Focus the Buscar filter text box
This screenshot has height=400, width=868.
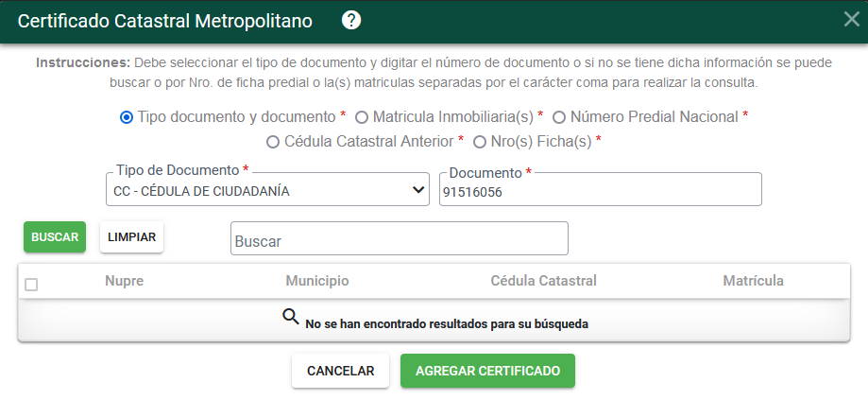(x=400, y=239)
